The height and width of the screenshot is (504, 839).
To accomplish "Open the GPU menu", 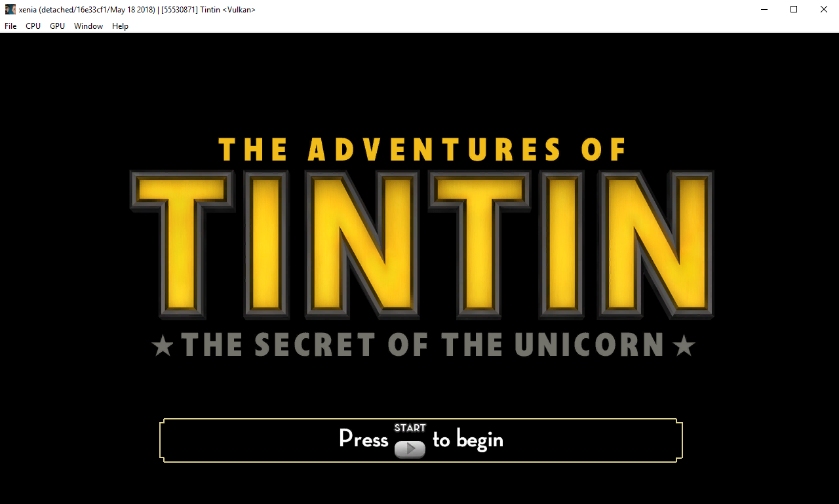I will (x=56, y=26).
